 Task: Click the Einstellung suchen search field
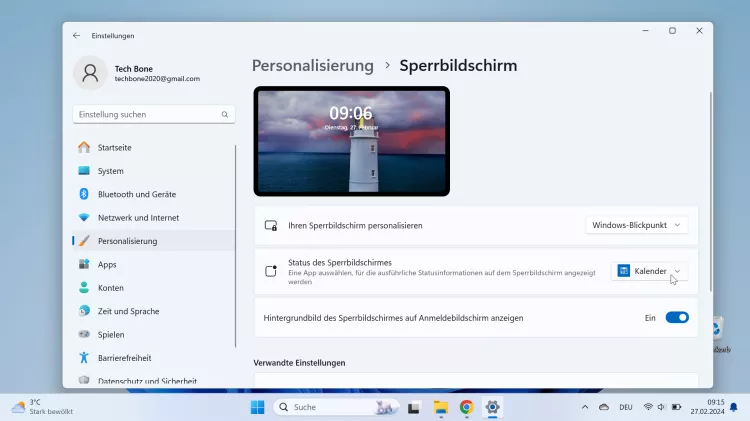pyautogui.click(x=154, y=114)
